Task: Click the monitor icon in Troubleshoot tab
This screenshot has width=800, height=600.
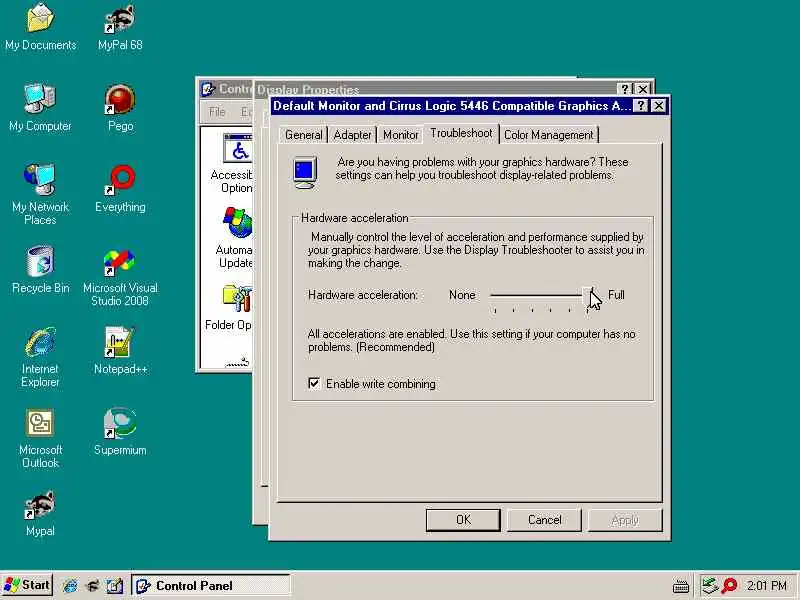Action: [x=305, y=172]
